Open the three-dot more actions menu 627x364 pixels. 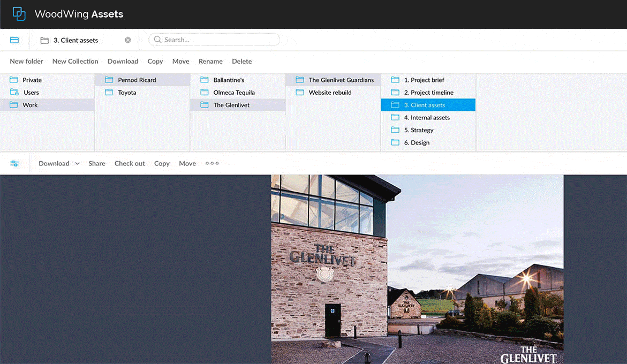(x=212, y=163)
